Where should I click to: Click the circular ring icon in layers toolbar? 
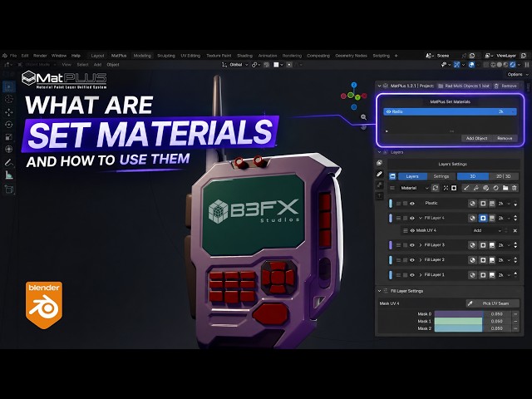pos(495,188)
